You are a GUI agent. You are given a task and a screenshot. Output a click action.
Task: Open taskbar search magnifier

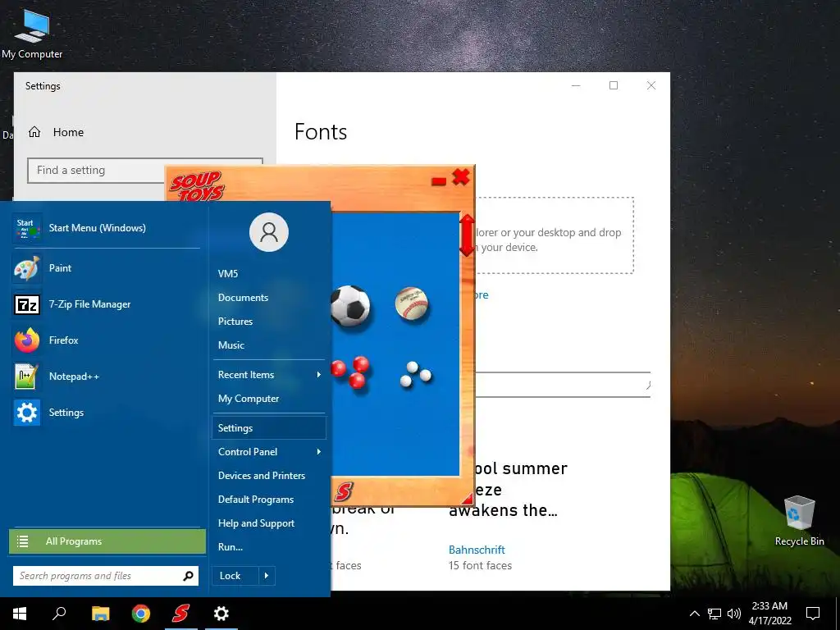[59, 614]
